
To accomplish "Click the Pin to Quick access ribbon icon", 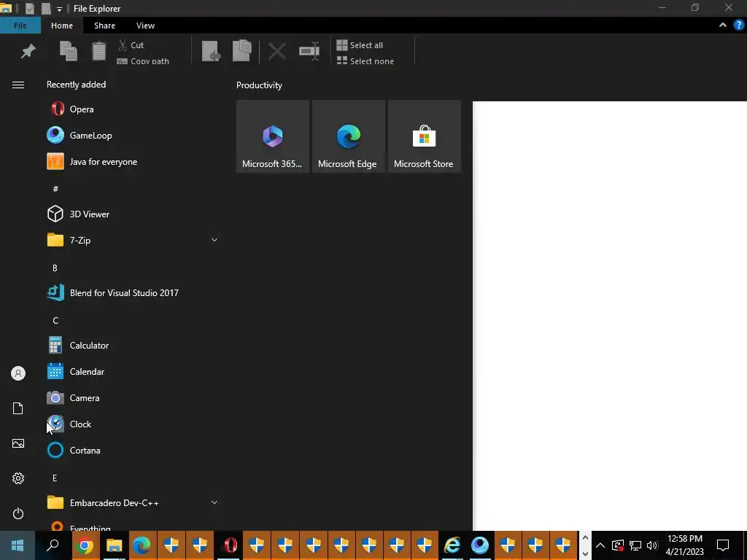I will coord(28,50).
